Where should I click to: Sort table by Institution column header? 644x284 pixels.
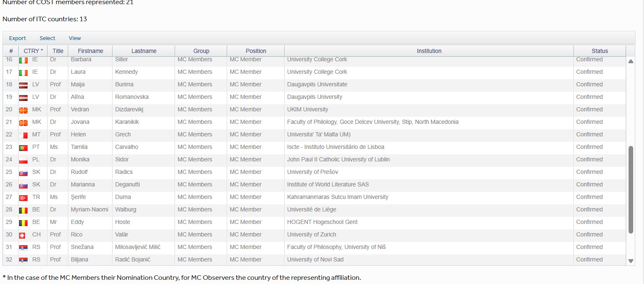click(x=429, y=51)
